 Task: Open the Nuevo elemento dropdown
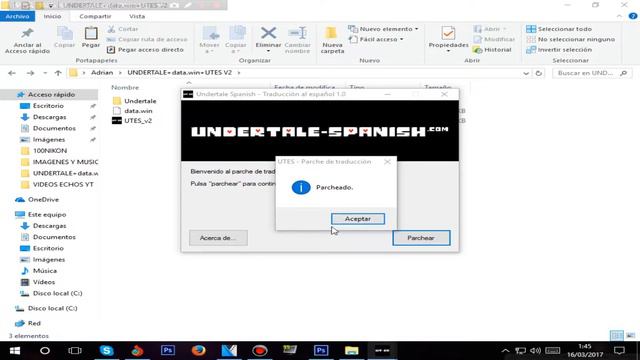[x=383, y=29]
